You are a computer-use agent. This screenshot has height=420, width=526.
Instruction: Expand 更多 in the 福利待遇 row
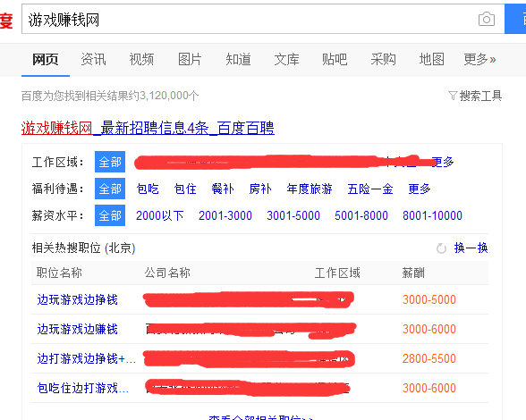pyautogui.click(x=420, y=189)
